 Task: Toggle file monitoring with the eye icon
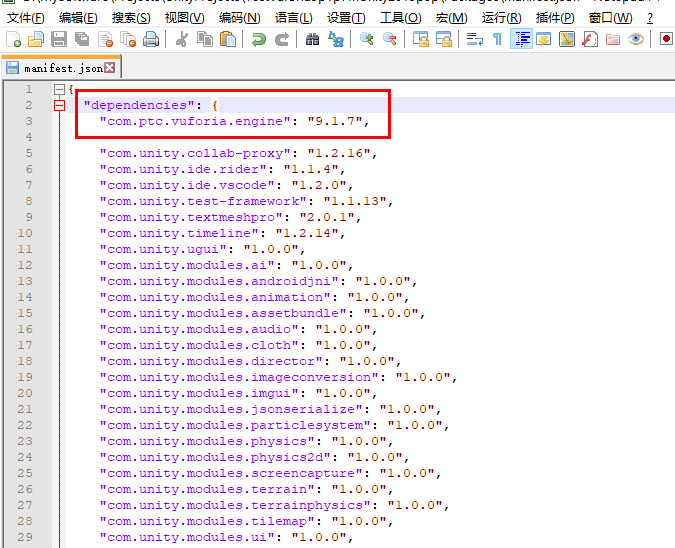click(x=635, y=40)
